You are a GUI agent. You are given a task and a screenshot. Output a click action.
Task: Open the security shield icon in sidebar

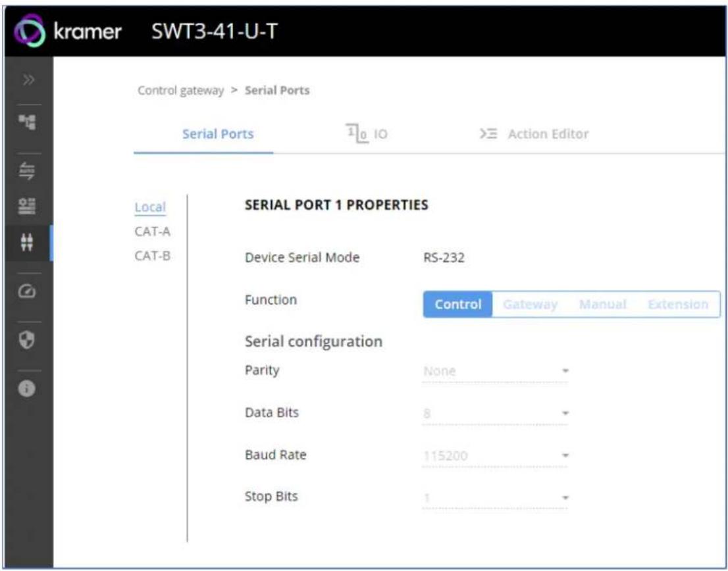coord(27,340)
